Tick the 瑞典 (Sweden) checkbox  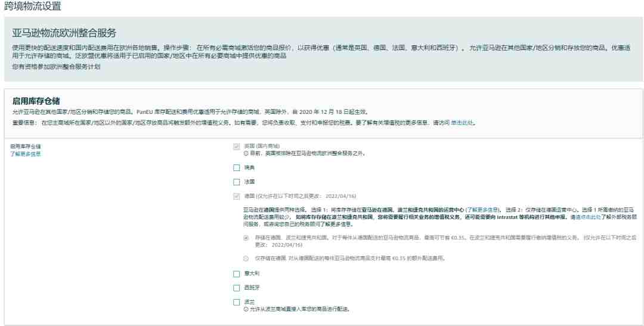tap(236, 168)
